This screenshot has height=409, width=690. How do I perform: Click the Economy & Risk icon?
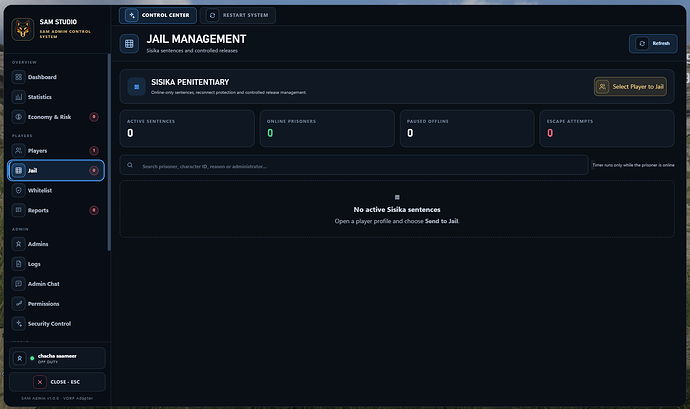coord(18,117)
